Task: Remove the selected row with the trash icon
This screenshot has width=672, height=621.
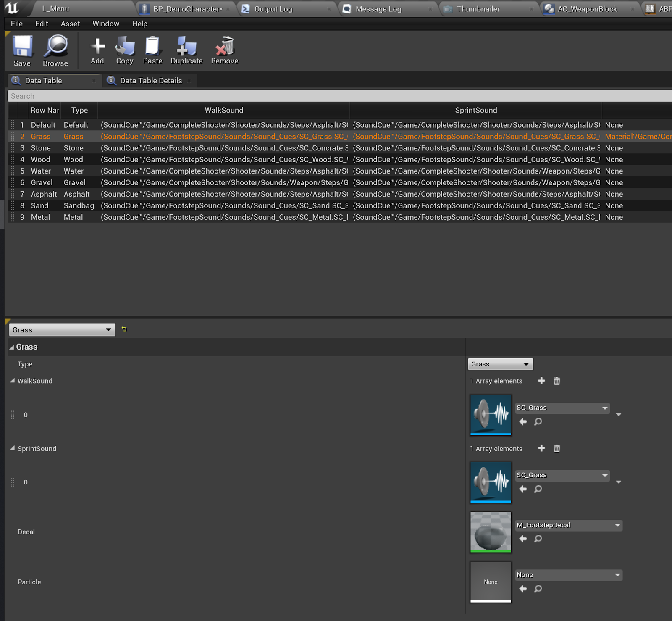Action: point(225,51)
